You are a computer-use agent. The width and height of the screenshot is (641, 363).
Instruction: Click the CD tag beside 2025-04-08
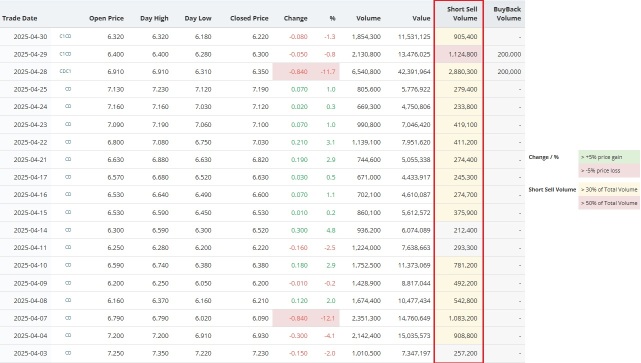[68, 300]
